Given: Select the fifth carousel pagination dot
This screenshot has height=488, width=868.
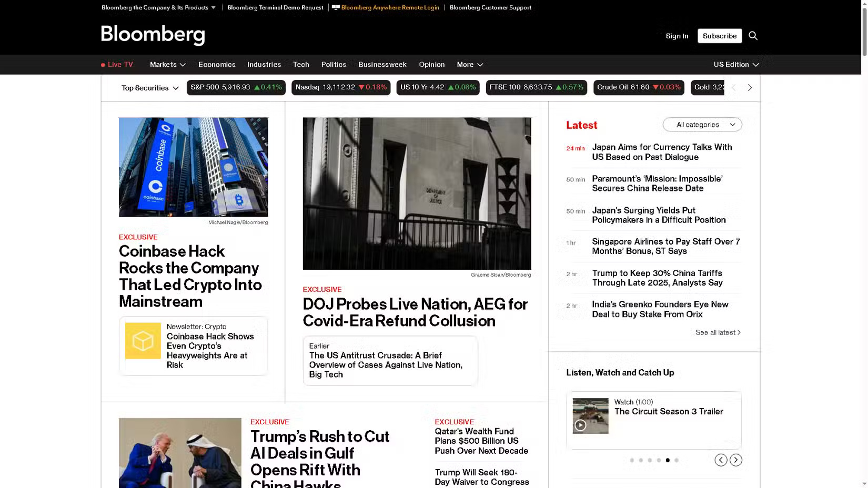Looking at the screenshot, I should pyautogui.click(x=668, y=460).
